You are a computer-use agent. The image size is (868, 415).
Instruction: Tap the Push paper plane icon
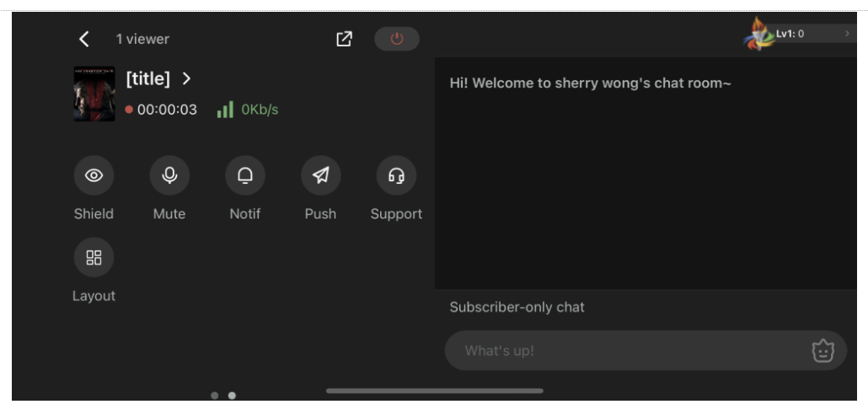pyautogui.click(x=320, y=175)
